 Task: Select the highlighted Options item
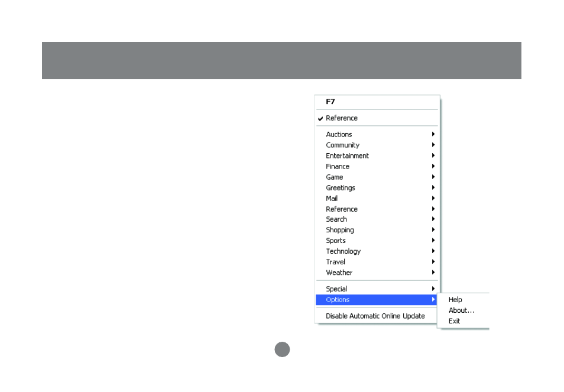[x=377, y=300]
